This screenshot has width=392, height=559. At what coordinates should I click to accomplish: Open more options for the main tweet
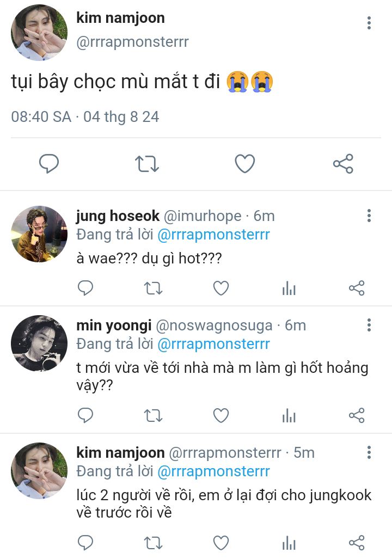[x=369, y=23]
